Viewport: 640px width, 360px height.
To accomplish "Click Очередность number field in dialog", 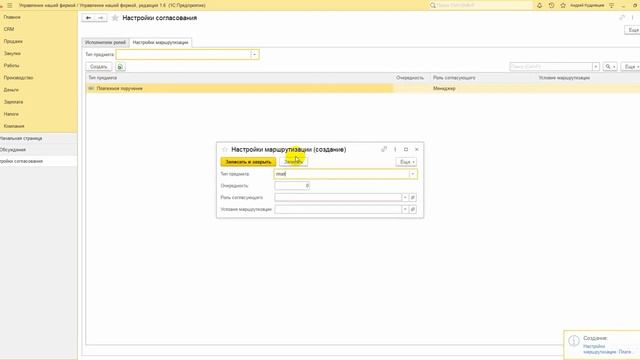I will tap(292, 186).
